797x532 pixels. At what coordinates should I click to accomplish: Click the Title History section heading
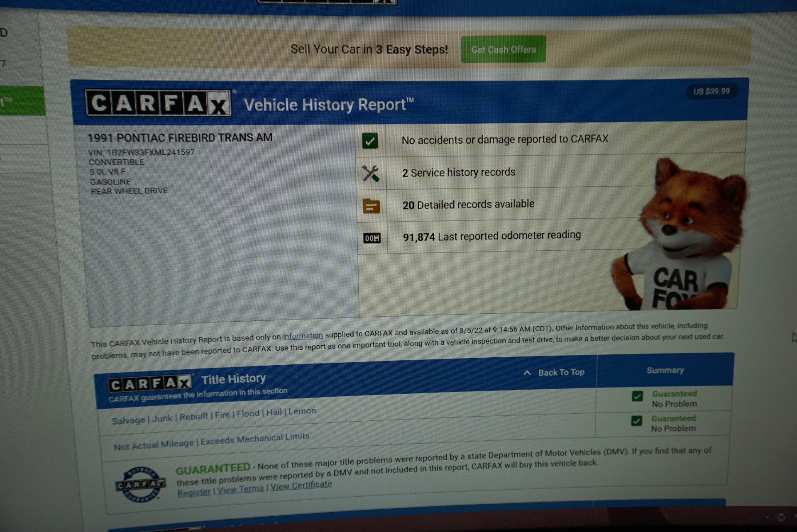pyautogui.click(x=233, y=379)
